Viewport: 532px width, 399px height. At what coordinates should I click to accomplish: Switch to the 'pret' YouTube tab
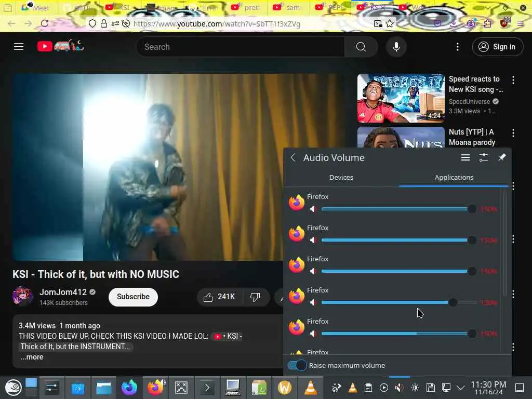(246, 7)
